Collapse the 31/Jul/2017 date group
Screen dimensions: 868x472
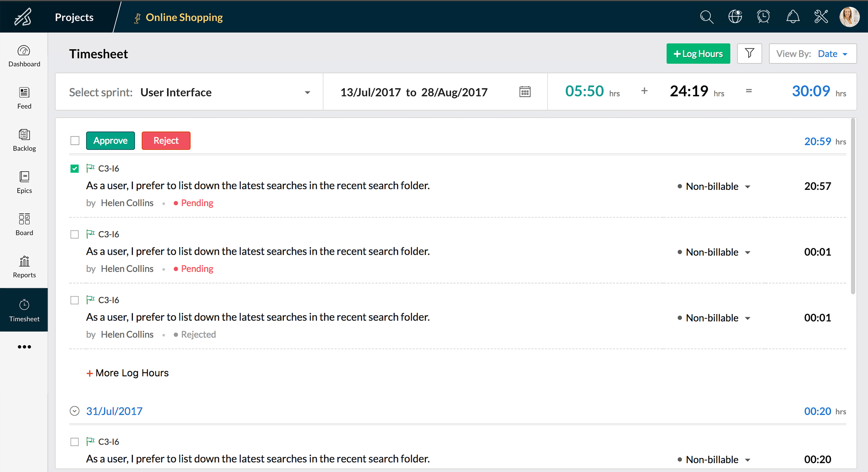[75, 411]
